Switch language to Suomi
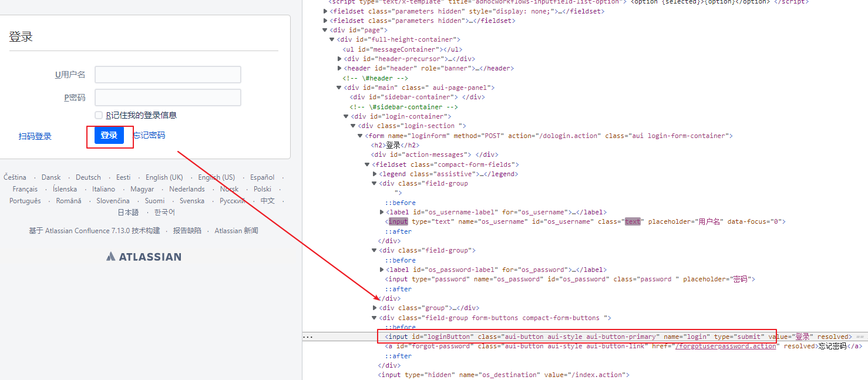 point(154,201)
